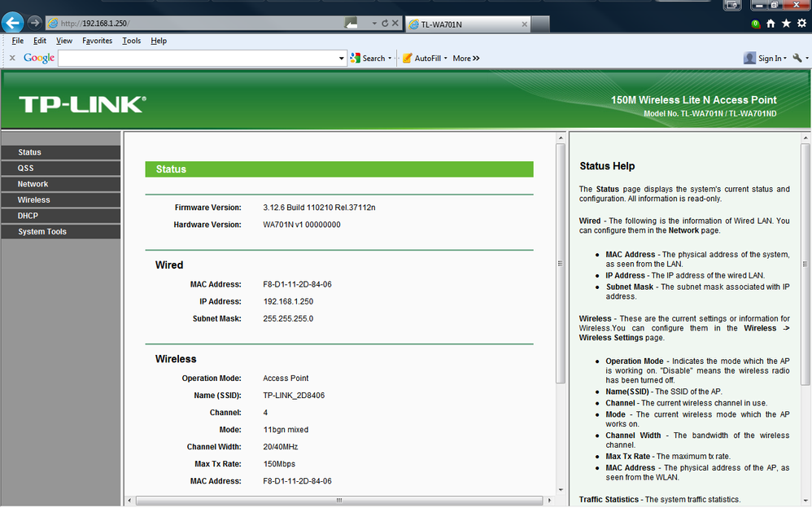Click the compatibility view icon in address bar
Screen dimensions: 812x508
pos(351,24)
